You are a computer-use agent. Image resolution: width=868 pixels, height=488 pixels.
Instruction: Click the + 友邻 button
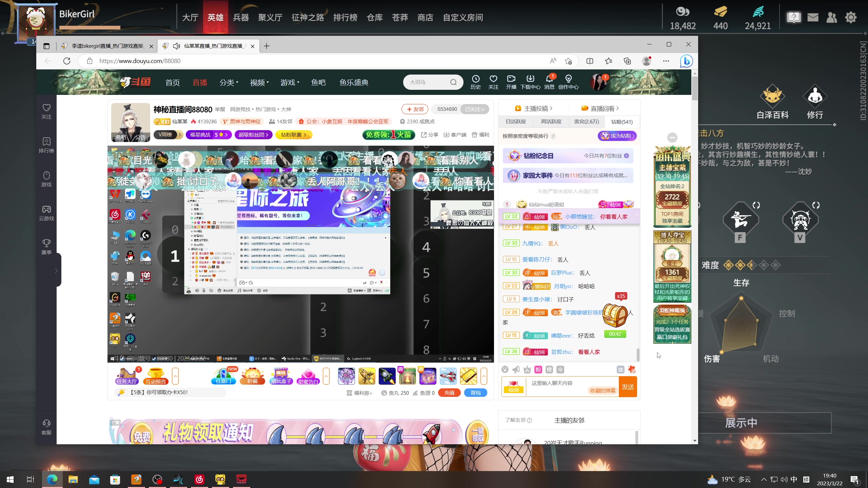[x=415, y=109]
